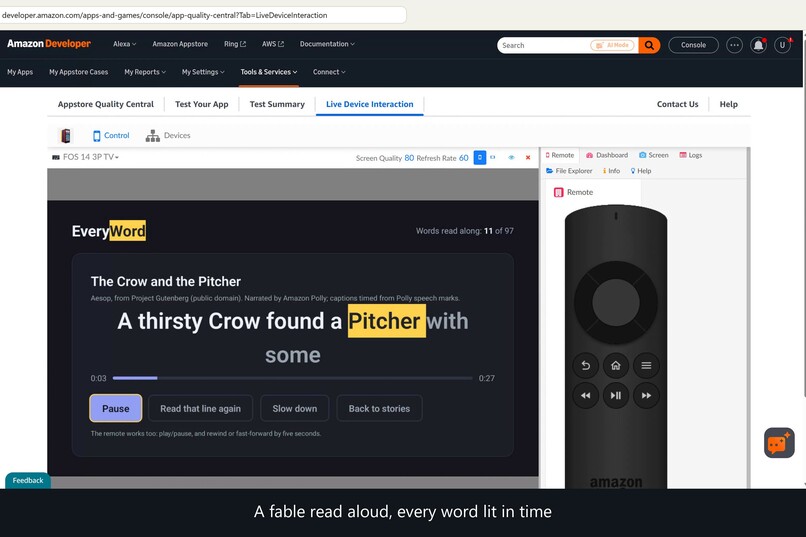This screenshot has width=806, height=537.
Task: Click the highlighted word Pitcher
Action: [x=387, y=321]
